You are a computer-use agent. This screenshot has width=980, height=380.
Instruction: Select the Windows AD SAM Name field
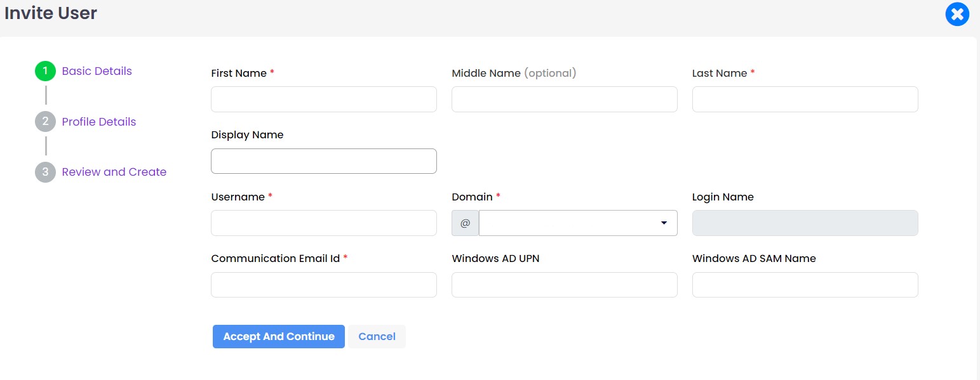click(x=805, y=285)
